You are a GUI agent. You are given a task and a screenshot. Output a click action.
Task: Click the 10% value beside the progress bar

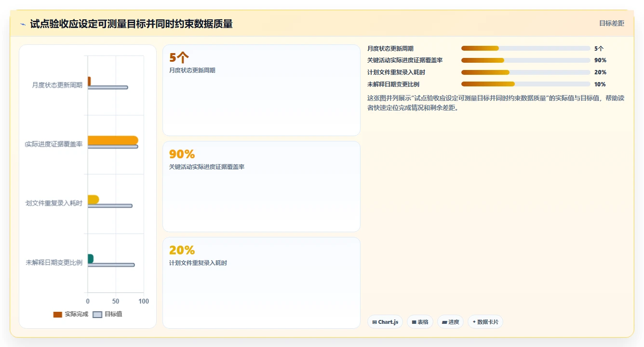tap(600, 84)
